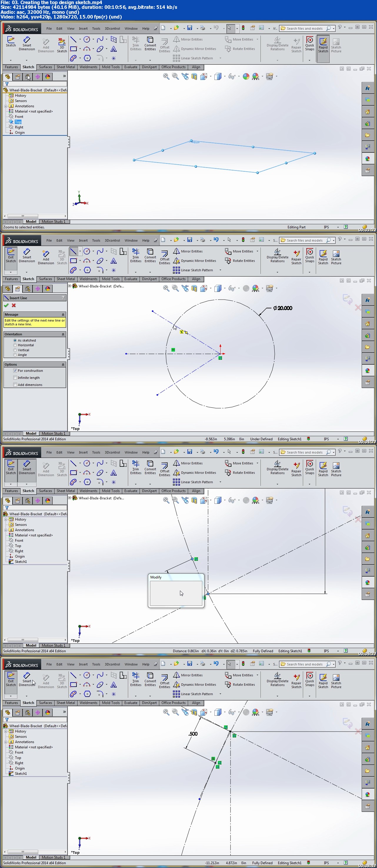Click Save icon in the blue-plane window toolbar
377x868 pixels.
point(189,28)
